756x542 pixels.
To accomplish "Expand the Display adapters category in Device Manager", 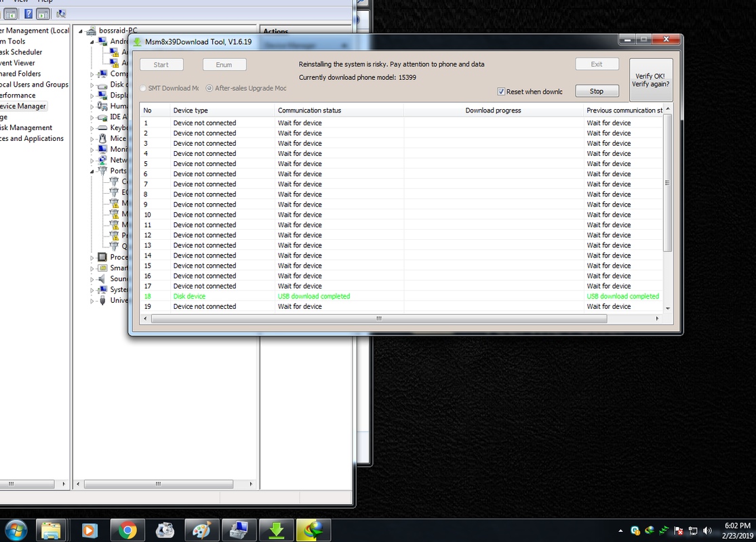I will (x=92, y=96).
